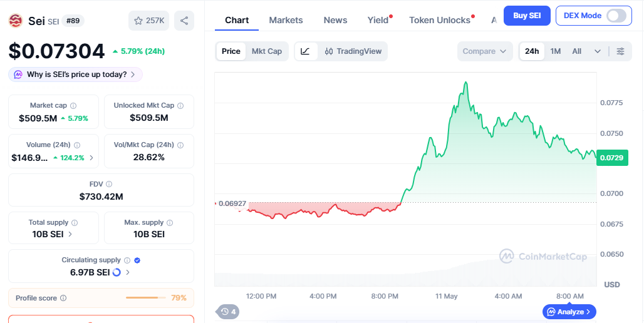Switch to TradingView candlestick view

(x=353, y=51)
